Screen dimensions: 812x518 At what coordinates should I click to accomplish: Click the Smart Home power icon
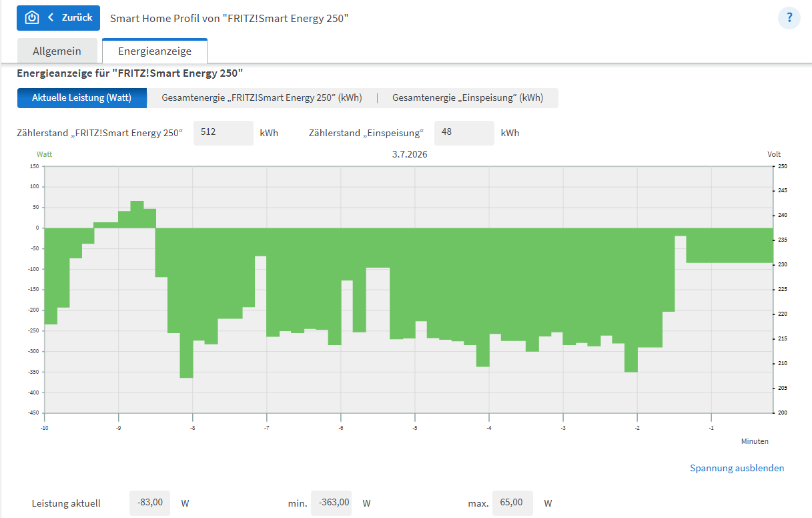point(31,18)
